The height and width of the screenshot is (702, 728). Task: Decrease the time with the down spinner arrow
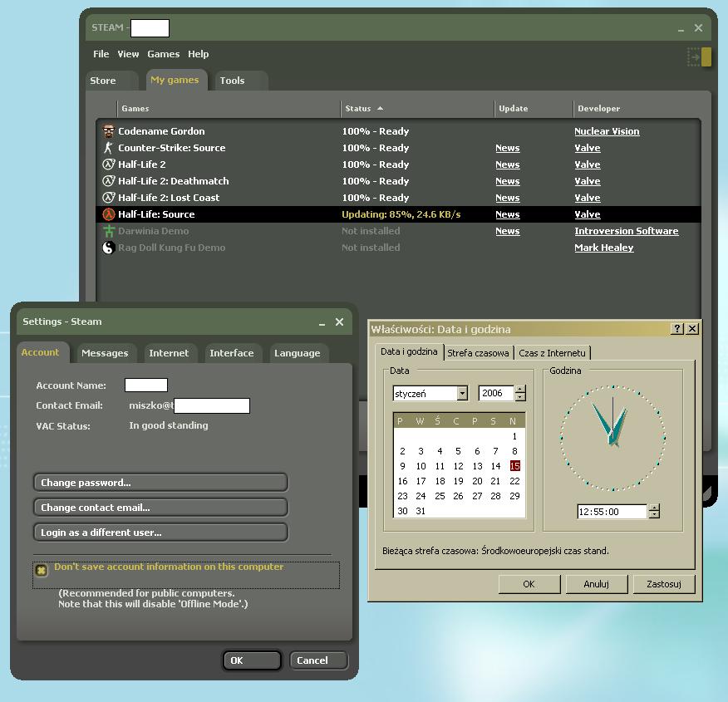coord(654,515)
